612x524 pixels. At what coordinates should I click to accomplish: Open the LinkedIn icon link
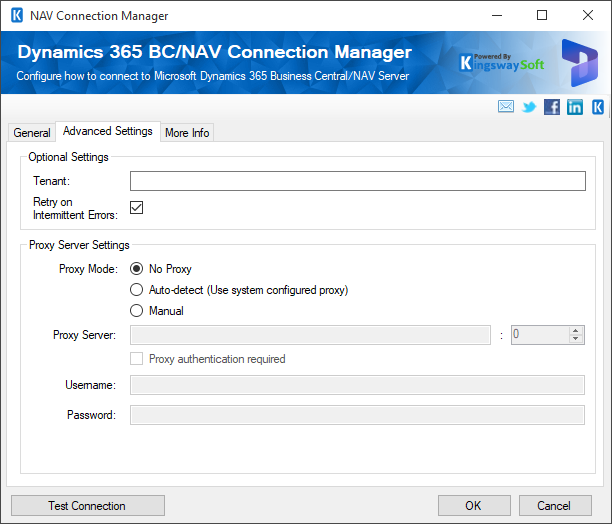575,107
